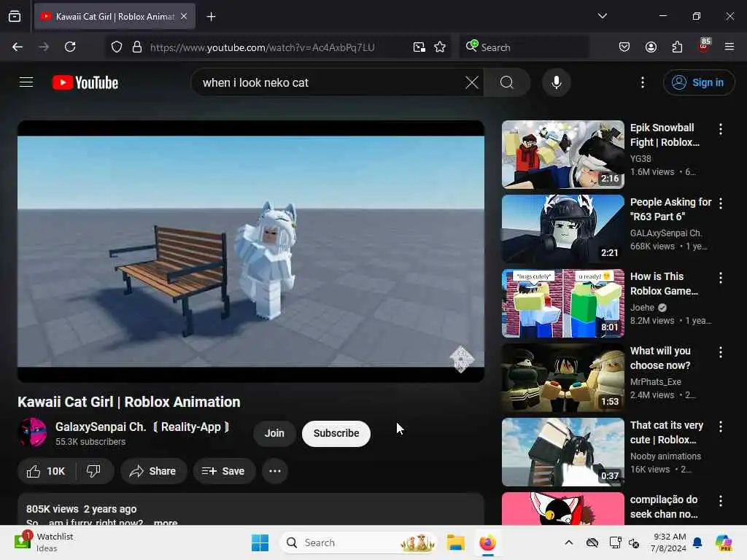
Task: Open picture-in-picture from address bar
Action: tap(419, 47)
